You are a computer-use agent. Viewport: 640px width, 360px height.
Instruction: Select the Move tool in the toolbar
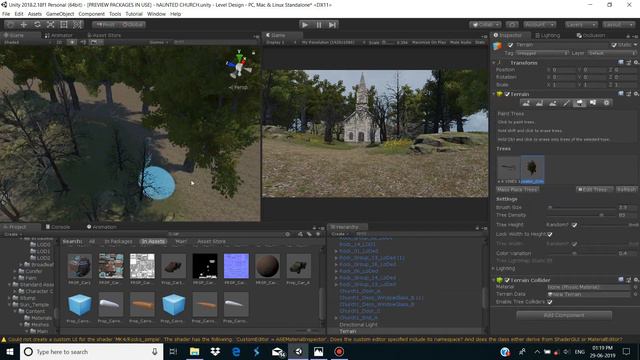point(23,24)
